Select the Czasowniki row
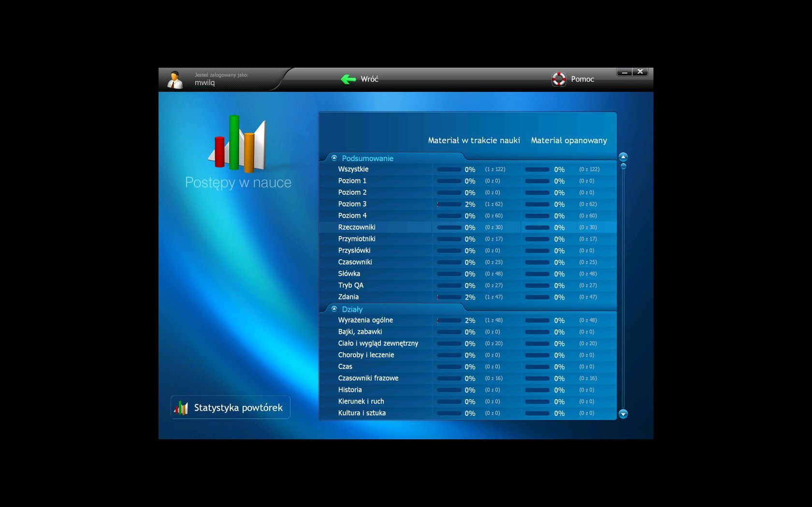812x507 pixels. click(x=467, y=262)
